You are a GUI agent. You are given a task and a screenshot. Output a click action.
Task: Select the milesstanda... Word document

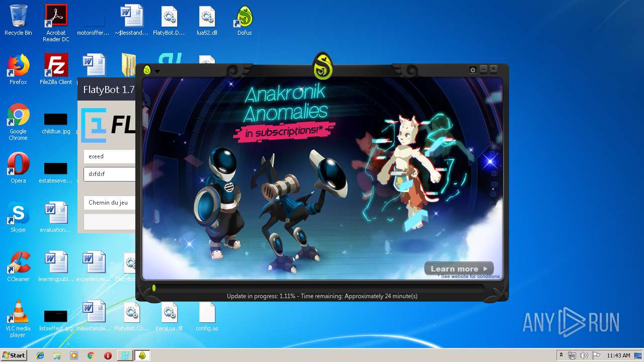pos(93,316)
